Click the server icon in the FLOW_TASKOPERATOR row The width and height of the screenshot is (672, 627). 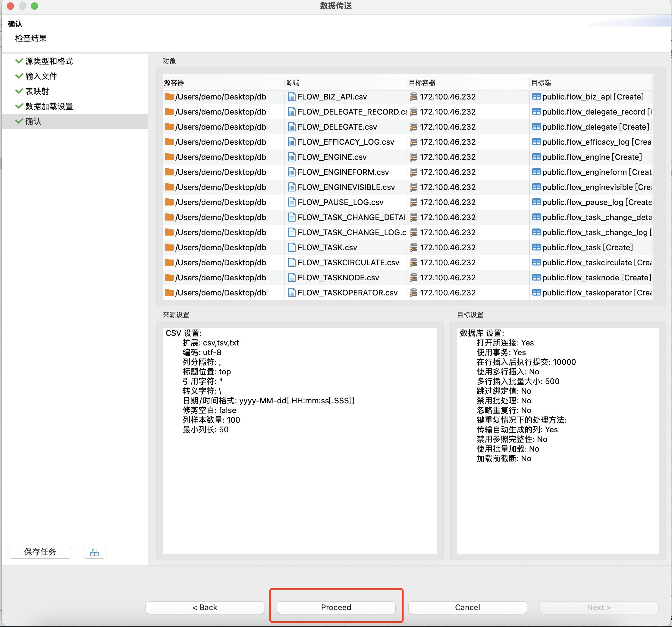(x=413, y=293)
